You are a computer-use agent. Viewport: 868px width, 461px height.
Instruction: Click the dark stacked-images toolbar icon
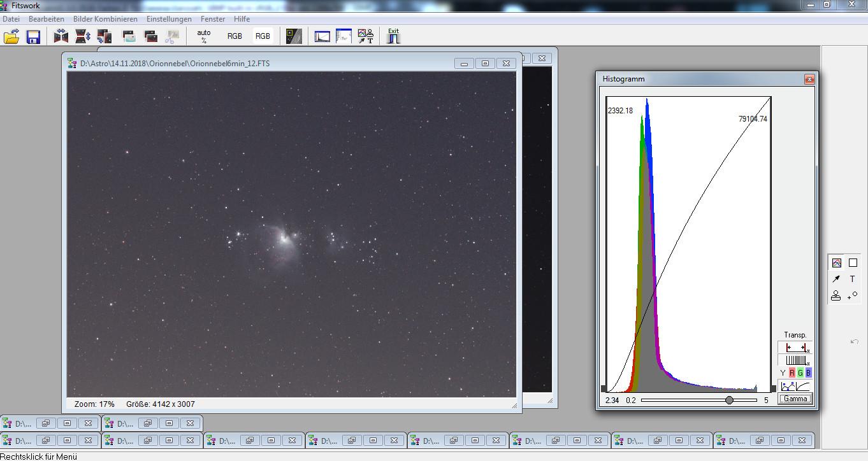coord(150,36)
